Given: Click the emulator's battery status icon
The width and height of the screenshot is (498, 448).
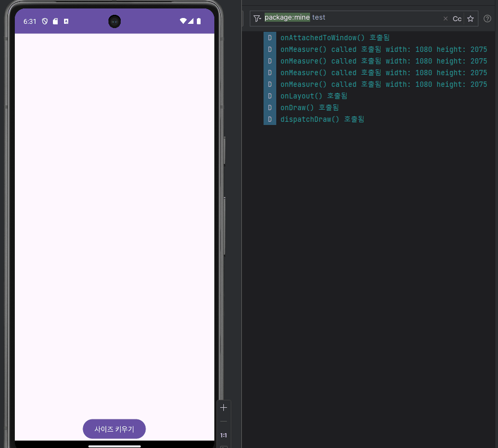Looking at the screenshot, I should point(198,21).
